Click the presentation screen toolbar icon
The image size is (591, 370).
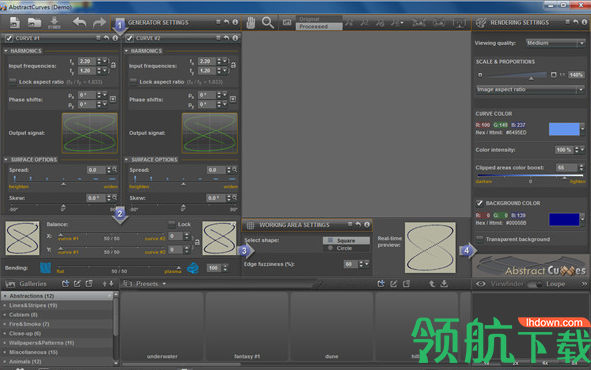459,23
